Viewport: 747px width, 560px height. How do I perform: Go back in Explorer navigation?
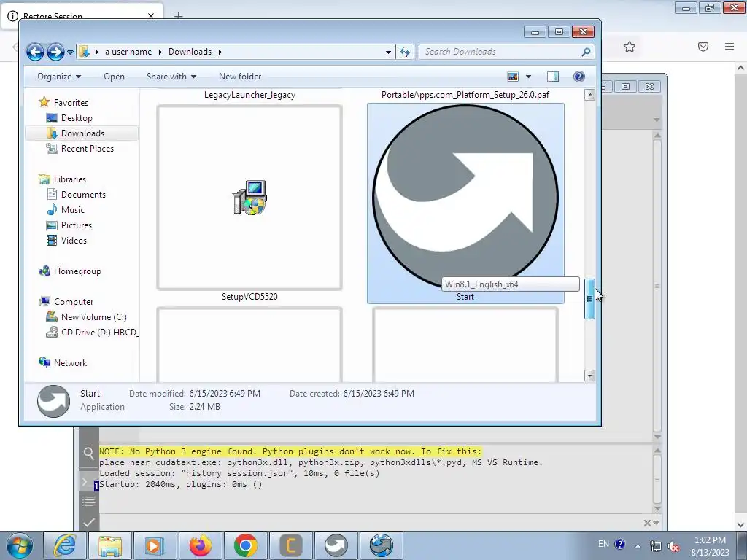[x=35, y=52]
